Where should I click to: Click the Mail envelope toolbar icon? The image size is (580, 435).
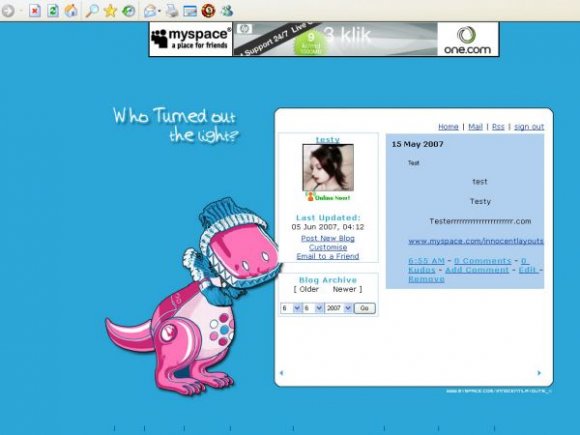[x=150, y=11]
